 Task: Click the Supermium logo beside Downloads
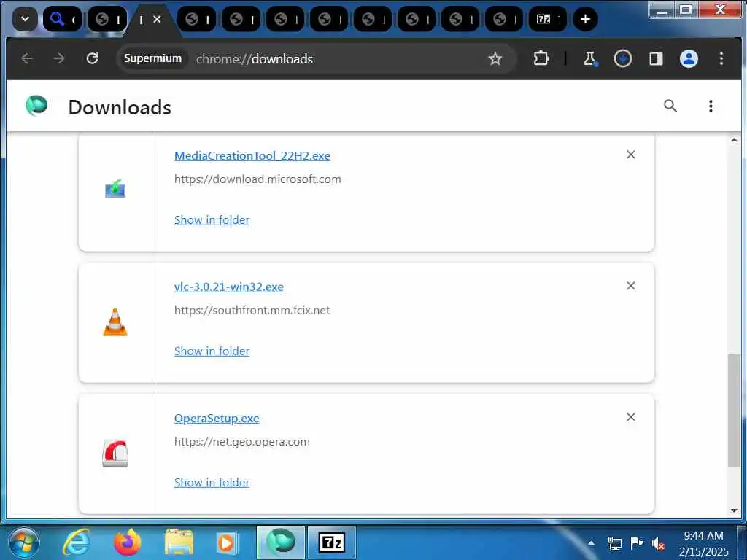pyautogui.click(x=36, y=106)
